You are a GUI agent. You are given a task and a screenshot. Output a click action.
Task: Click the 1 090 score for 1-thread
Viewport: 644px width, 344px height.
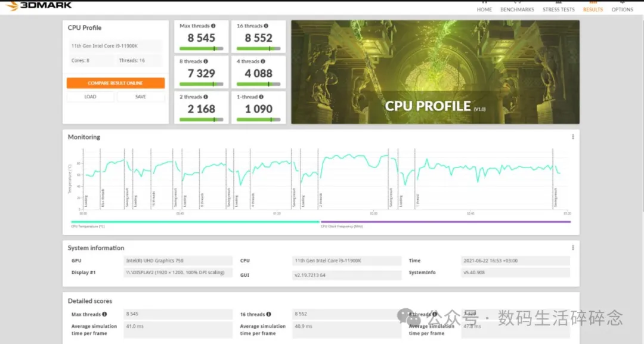pyautogui.click(x=258, y=109)
